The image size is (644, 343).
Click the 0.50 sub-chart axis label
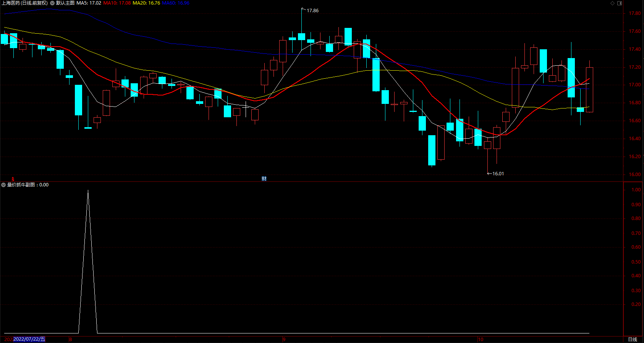coord(636,262)
